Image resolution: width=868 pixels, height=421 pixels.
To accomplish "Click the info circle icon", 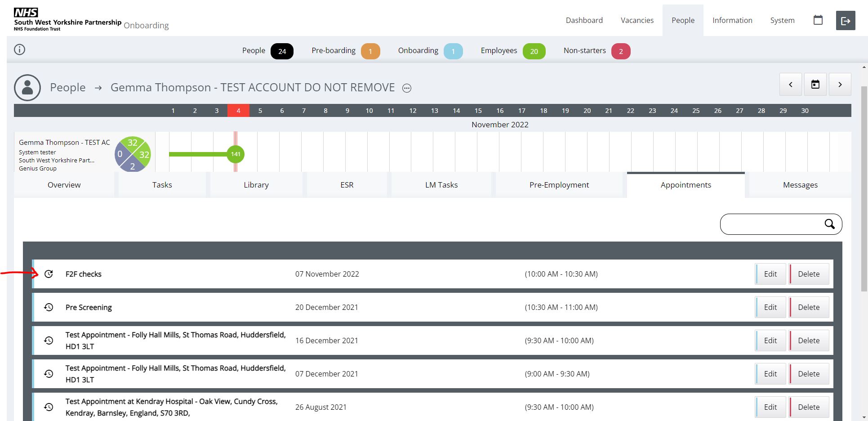I will 20,49.
